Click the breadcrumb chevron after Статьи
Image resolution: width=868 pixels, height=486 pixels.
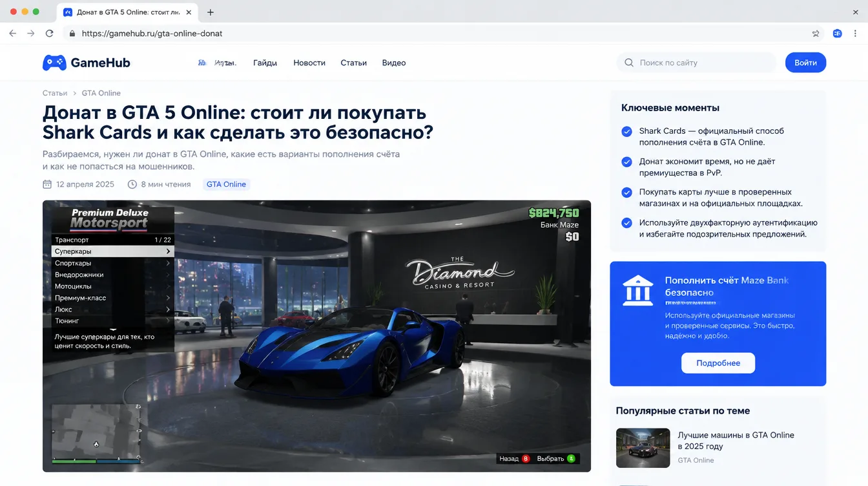pyautogui.click(x=75, y=93)
